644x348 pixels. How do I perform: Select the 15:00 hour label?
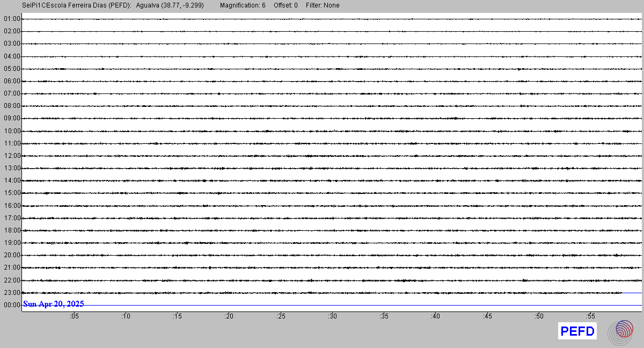point(12,193)
